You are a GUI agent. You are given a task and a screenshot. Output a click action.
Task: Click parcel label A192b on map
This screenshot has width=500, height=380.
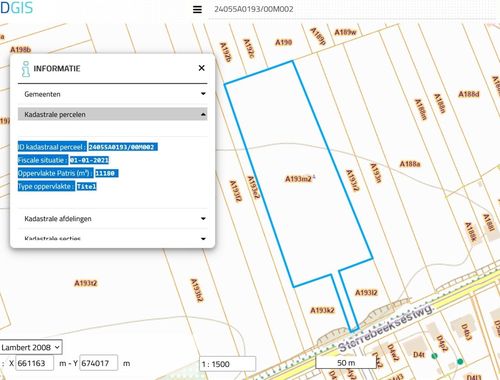point(226,52)
